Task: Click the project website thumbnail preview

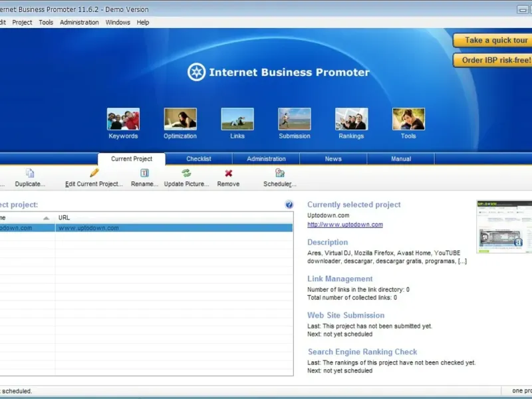Action: click(504, 227)
